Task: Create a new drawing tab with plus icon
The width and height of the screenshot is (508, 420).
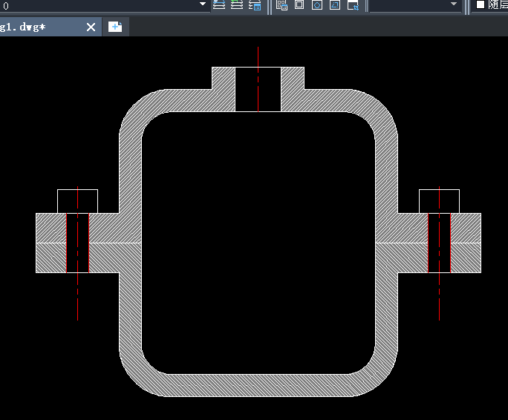Action: click(115, 27)
